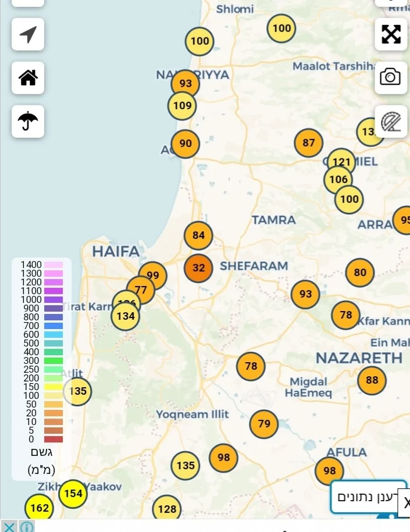Image resolution: width=410 pixels, height=532 pixels.
Task: Select the 128 rainfall marker
Action: click(x=167, y=509)
